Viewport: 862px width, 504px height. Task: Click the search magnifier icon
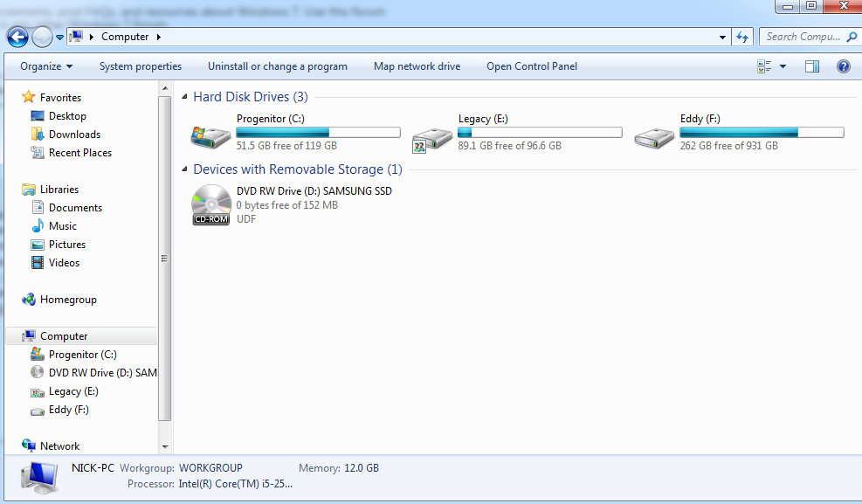click(852, 37)
